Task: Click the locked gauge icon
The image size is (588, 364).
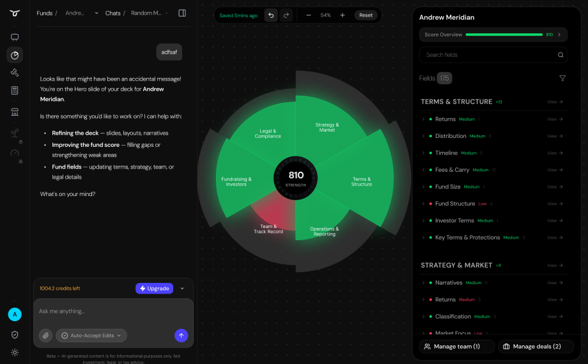Action: [15, 154]
